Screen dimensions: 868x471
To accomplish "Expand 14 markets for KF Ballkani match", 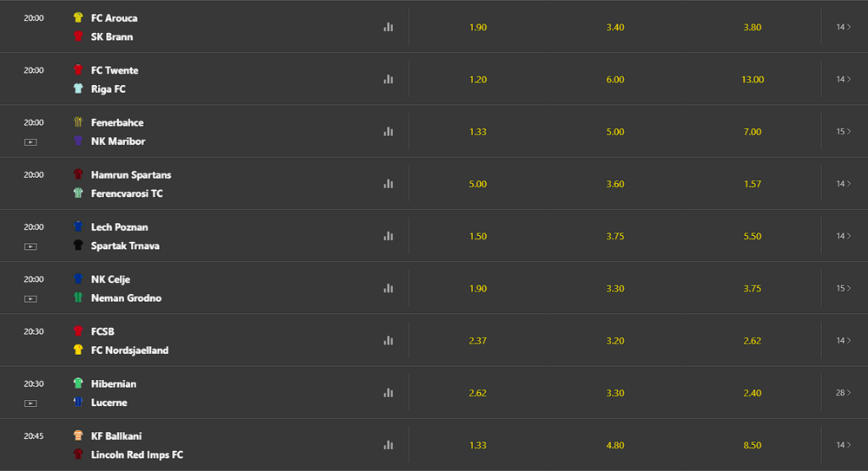I will 844,445.
